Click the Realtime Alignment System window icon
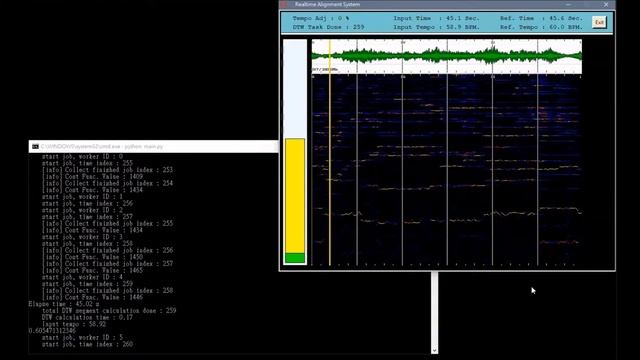The height and width of the screenshot is (360, 640). [x=284, y=4]
